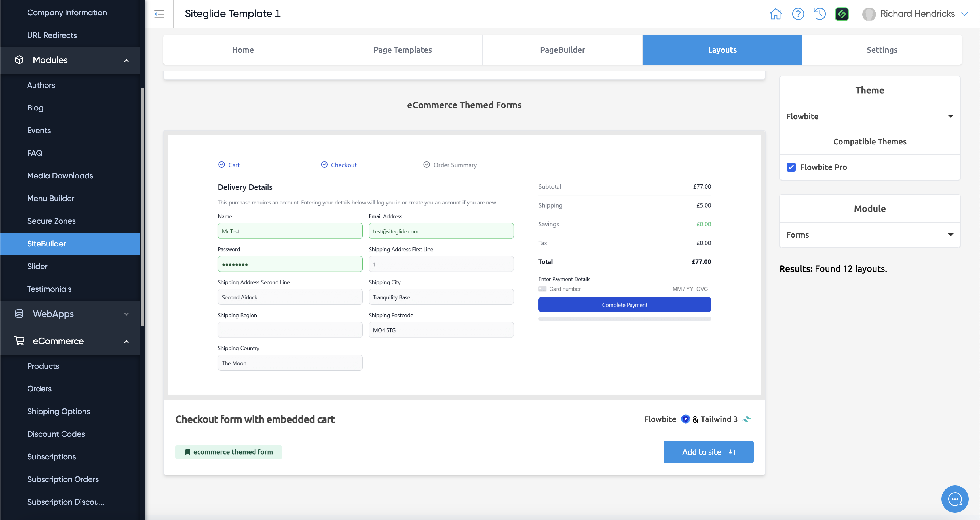Switch to the PageBuilder tab
The height and width of the screenshot is (520, 980).
click(562, 50)
